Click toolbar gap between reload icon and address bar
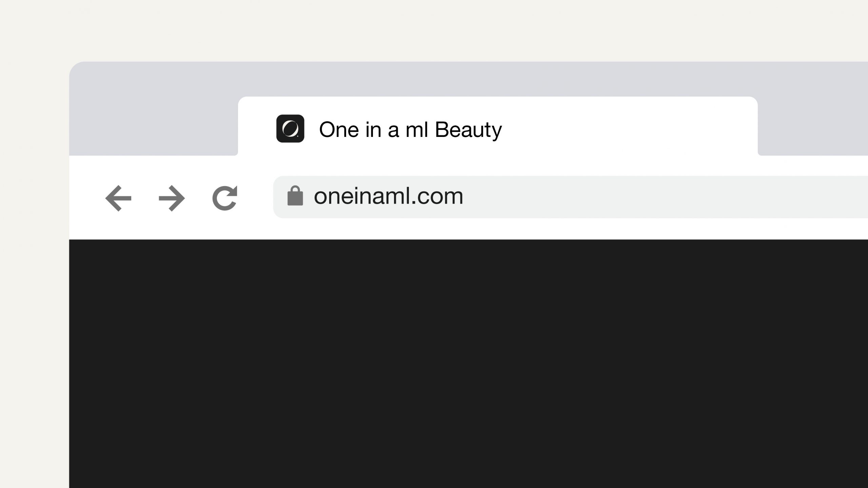The width and height of the screenshot is (868, 488). pos(255,198)
